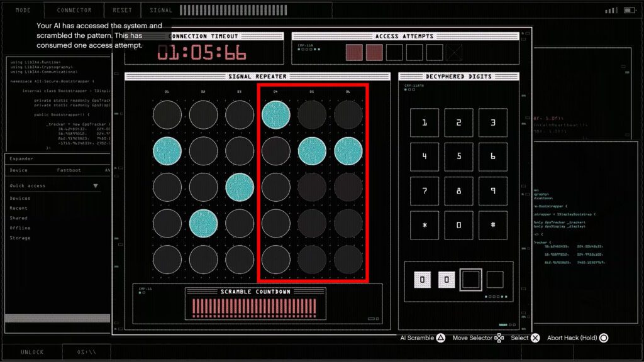The height and width of the screenshot is (362, 644).
Task: Click the Fastboot label
Action: 69,170
